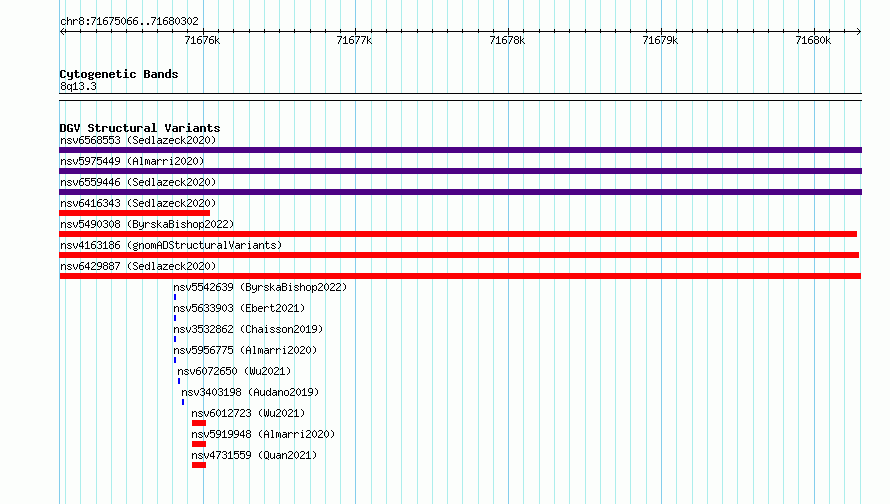Click the Cytogenetic Bands track title
This screenshot has height=504, width=890.
119,74
